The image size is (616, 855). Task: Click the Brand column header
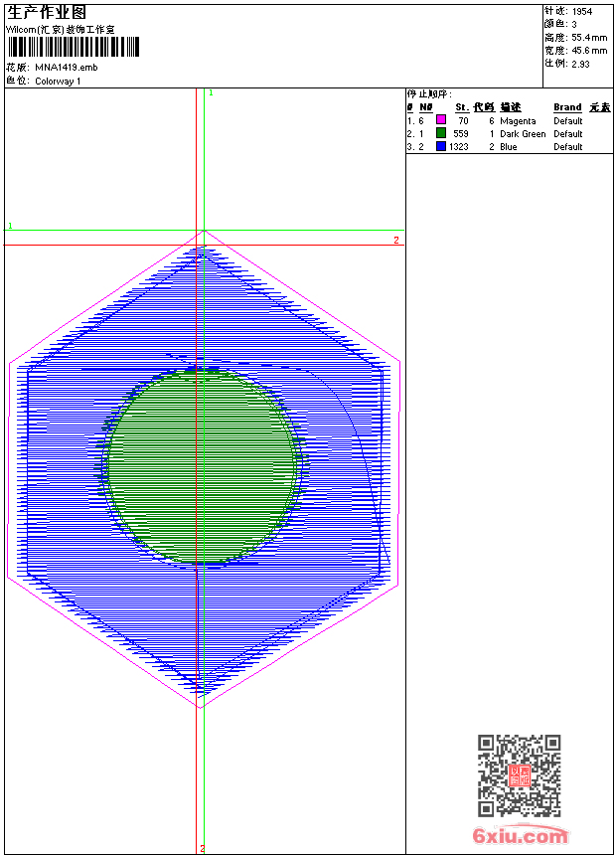567,107
